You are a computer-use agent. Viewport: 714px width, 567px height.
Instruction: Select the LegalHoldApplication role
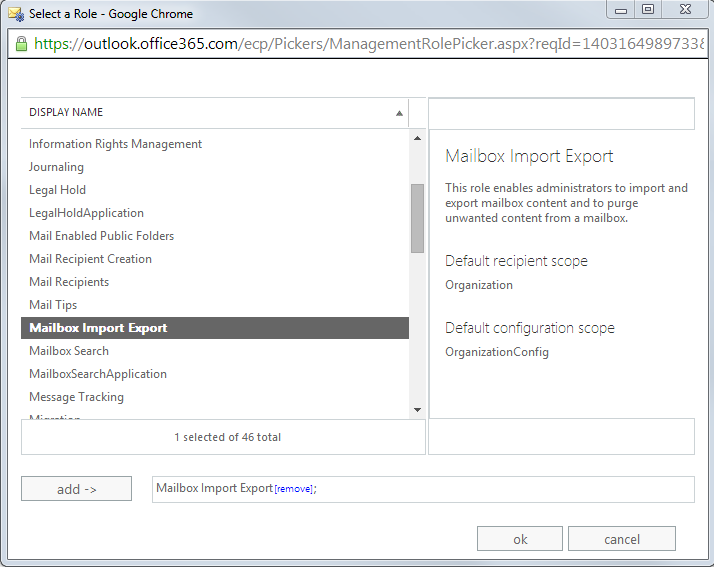click(x=215, y=213)
